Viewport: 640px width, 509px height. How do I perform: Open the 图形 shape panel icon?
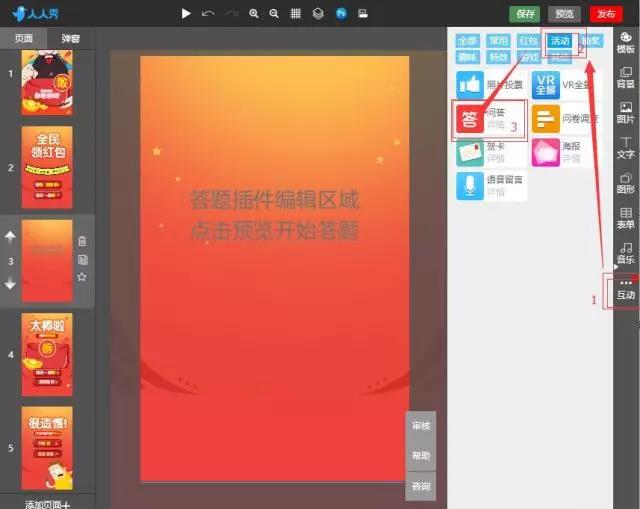[x=625, y=183]
